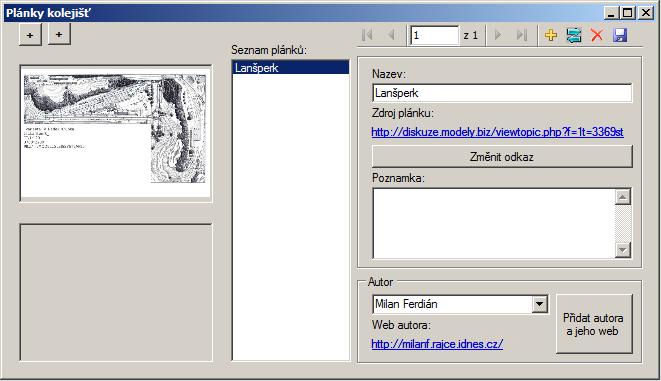Focus the record position number field
Viewport: 661px width, 381px height.
[x=434, y=35]
